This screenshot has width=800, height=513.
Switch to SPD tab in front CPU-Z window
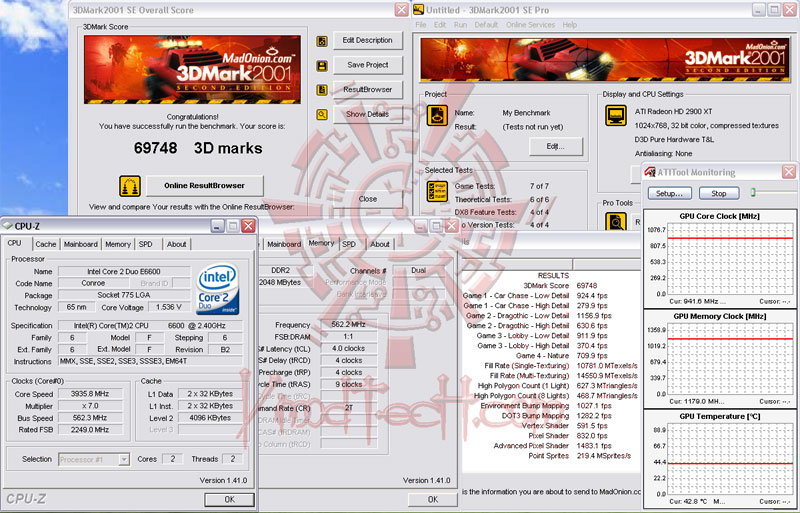146,244
